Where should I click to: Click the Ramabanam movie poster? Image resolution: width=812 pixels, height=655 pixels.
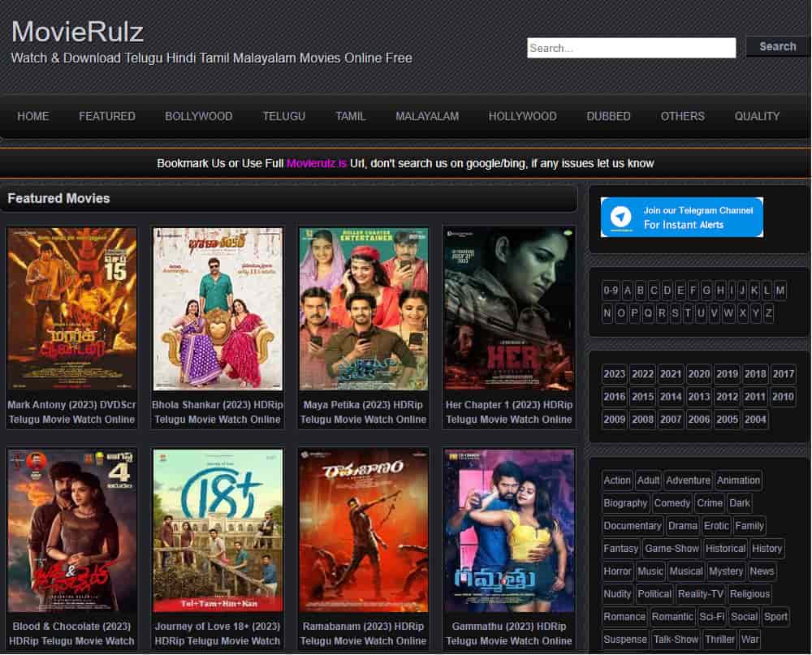pyautogui.click(x=363, y=530)
